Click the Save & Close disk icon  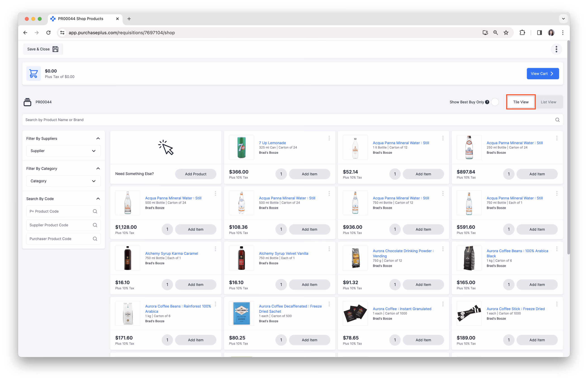55,49
